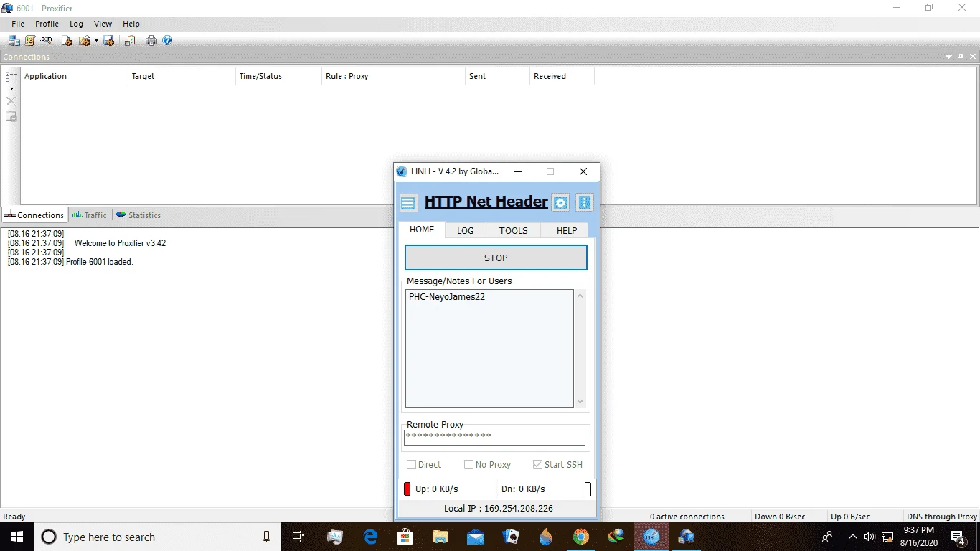Click the notes box scroll-up arrow
Image resolution: width=980 pixels, height=551 pixels.
(x=580, y=296)
